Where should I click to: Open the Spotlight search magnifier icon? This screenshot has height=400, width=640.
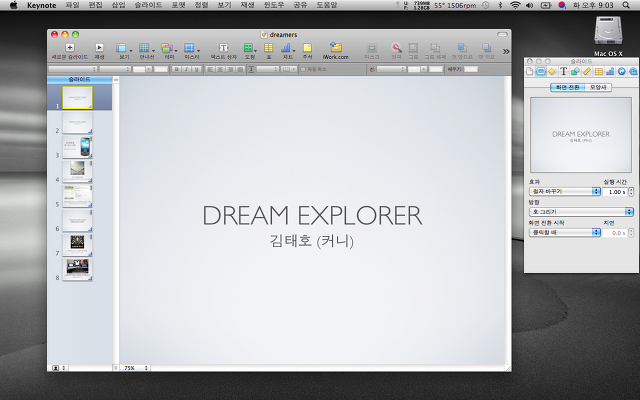tap(626, 5)
